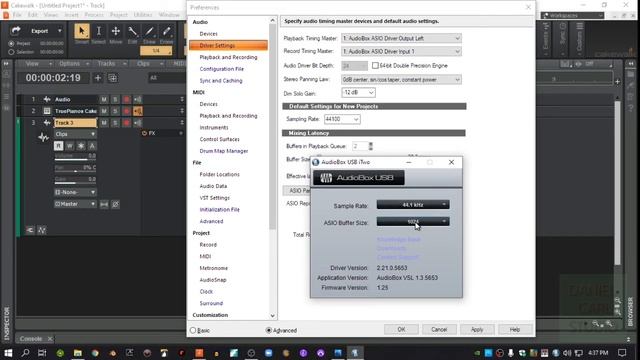Pick the Move tool icon
The width and height of the screenshot is (640, 360).
pos(116,31)
